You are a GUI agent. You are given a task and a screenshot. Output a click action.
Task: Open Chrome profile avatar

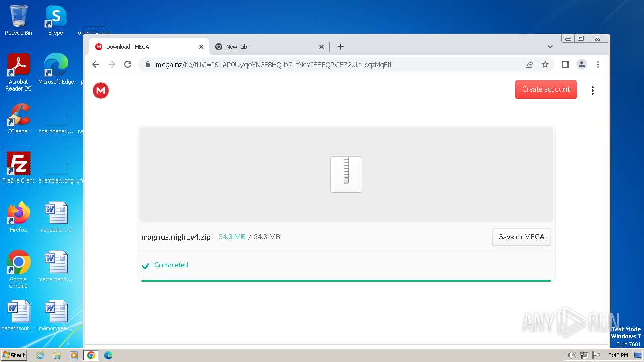(582, 64)
